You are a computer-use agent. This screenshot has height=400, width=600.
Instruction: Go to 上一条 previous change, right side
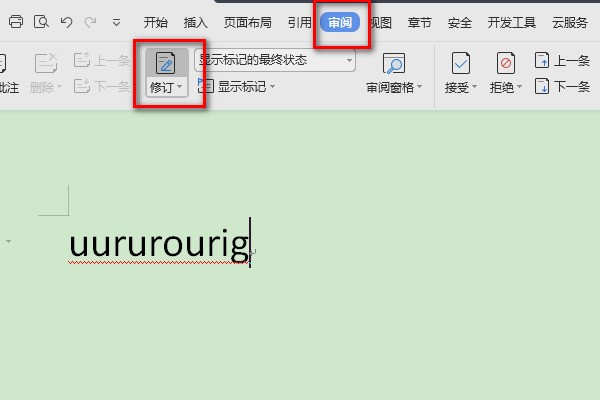[563, 61]
